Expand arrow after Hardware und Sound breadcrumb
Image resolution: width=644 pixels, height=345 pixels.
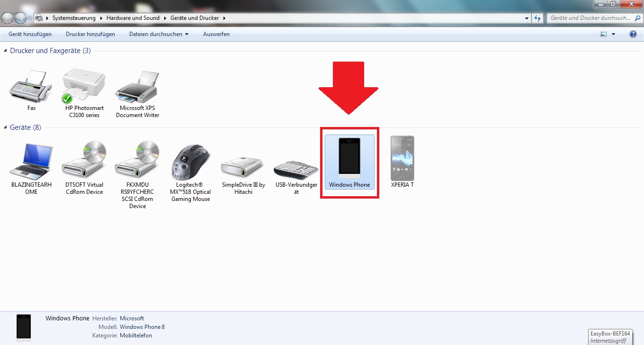165,18
